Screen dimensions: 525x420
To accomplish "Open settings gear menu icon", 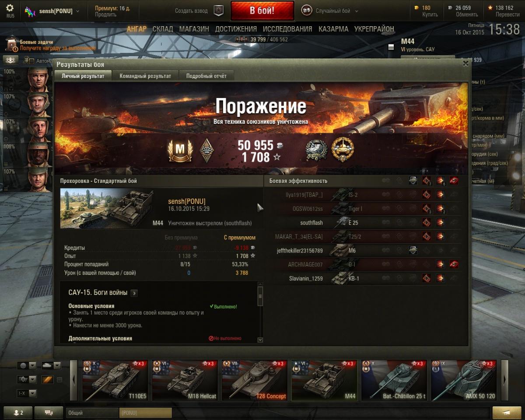I will [10, 8].
